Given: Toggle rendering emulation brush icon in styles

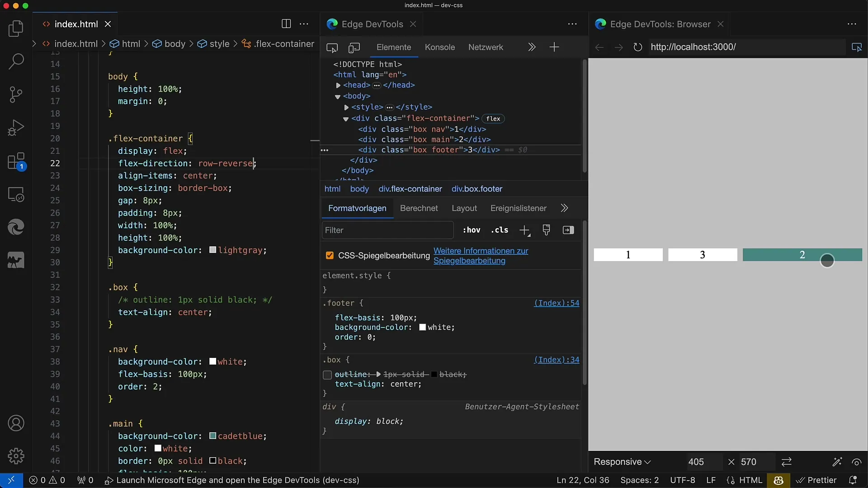Looking at the screenshot, I should [546, 230].
